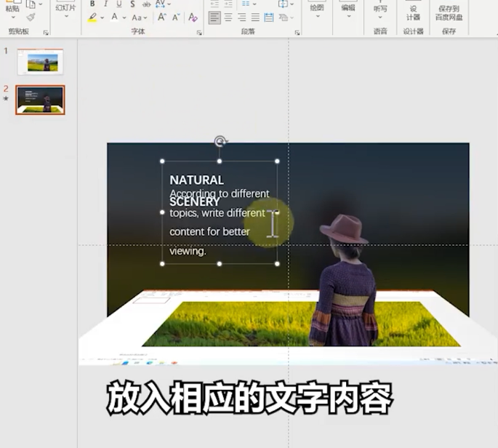Open font (字体) dialog launcher
The width and height of the screenshot is (498, 448).
tap(199, 33)
